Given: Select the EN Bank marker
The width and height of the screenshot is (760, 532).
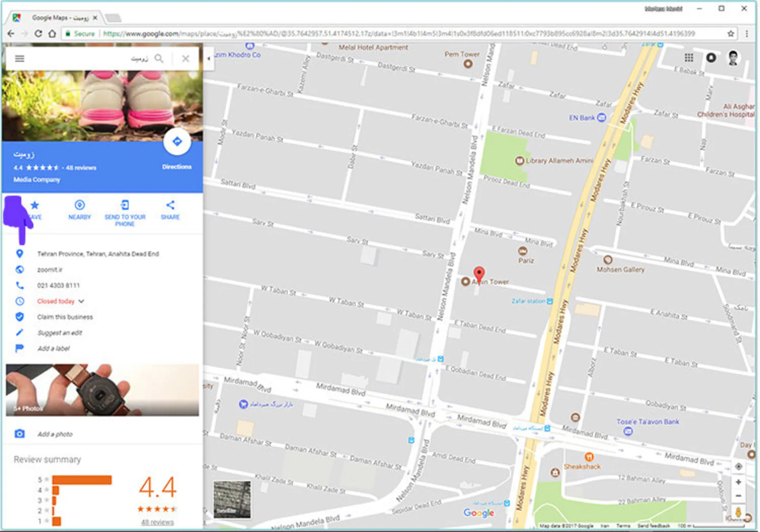Looking at the screenshot, I should tap(601, 118).
